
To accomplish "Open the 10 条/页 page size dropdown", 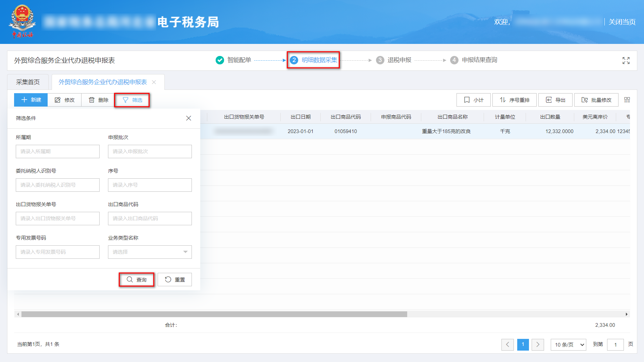I will click(568, 345).
